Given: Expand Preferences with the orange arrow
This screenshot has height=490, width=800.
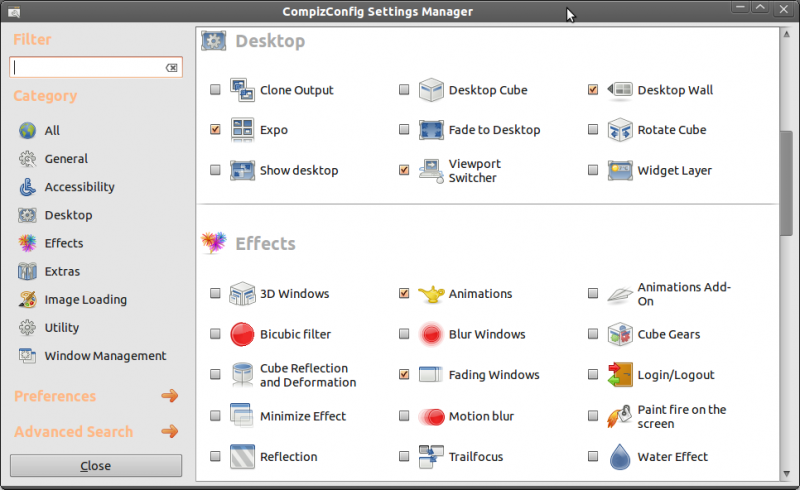Looking at the screenshot, I should (169, 396).
